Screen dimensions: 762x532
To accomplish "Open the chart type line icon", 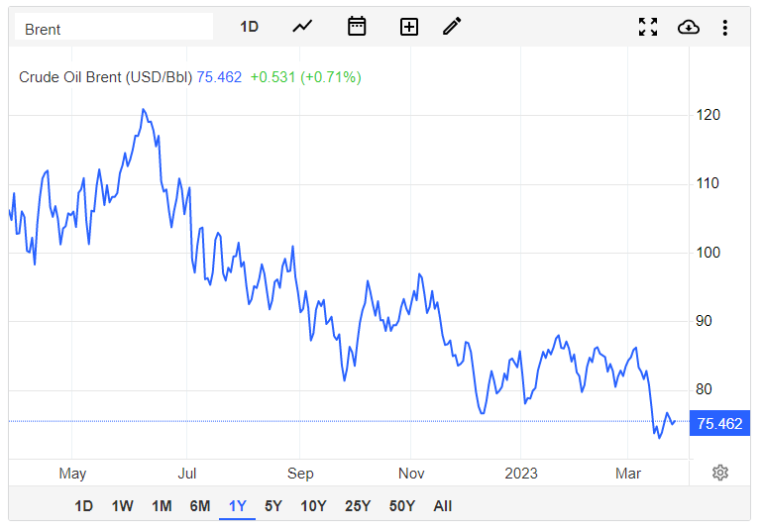I will coord(302,26).
